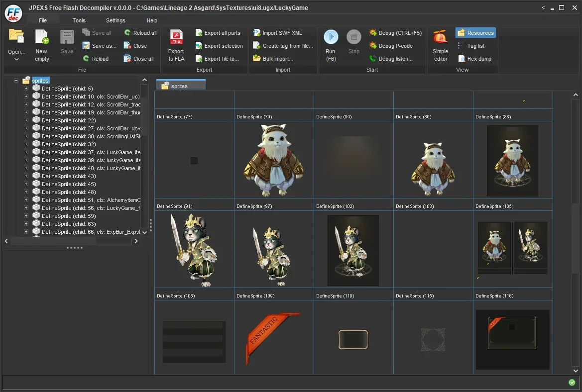The width and height of the screenshot is (582, 392).
Task: Expand DefineSprite (chid: 43) node
Action: 26,176
